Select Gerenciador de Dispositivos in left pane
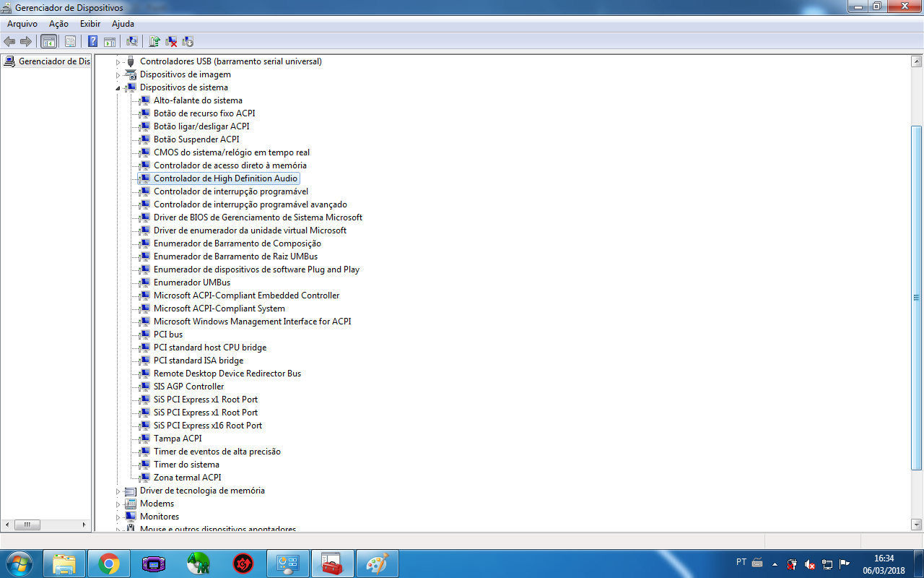 click(48, 61)
